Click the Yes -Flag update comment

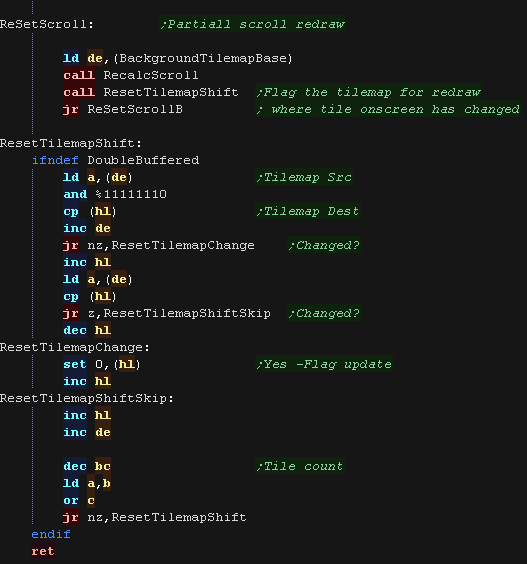click(324, 364)
